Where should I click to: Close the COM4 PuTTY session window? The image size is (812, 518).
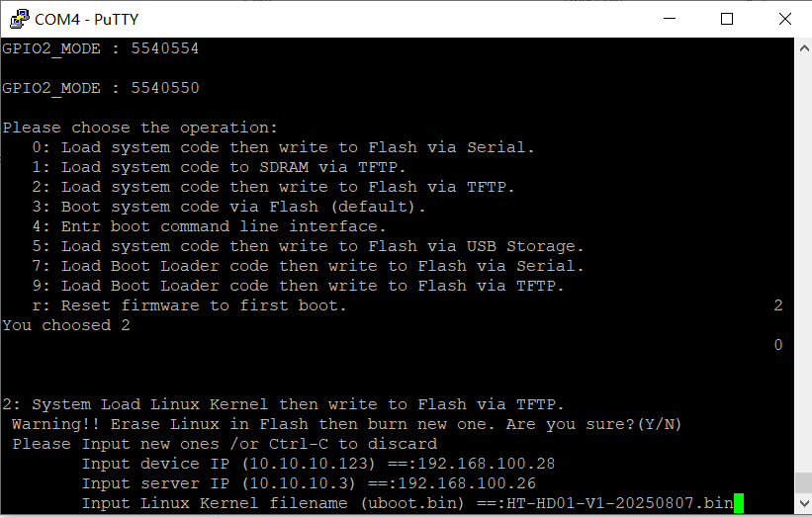782,19
